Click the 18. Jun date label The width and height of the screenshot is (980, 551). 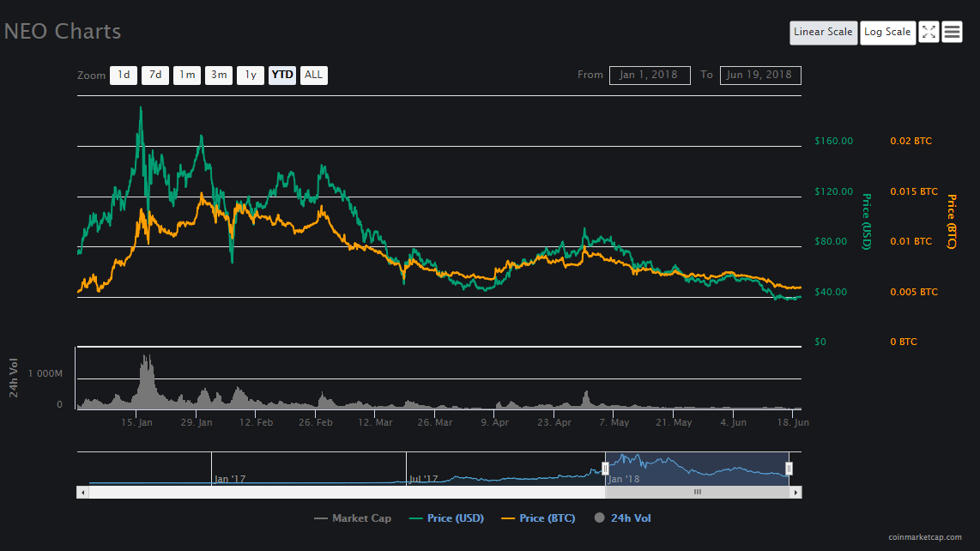click(793, 423)
